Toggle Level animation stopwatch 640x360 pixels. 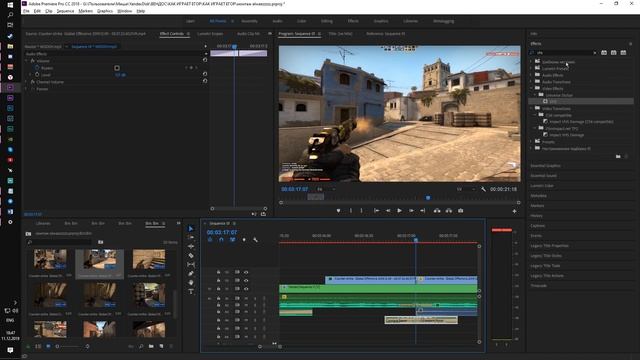(37, 75)
